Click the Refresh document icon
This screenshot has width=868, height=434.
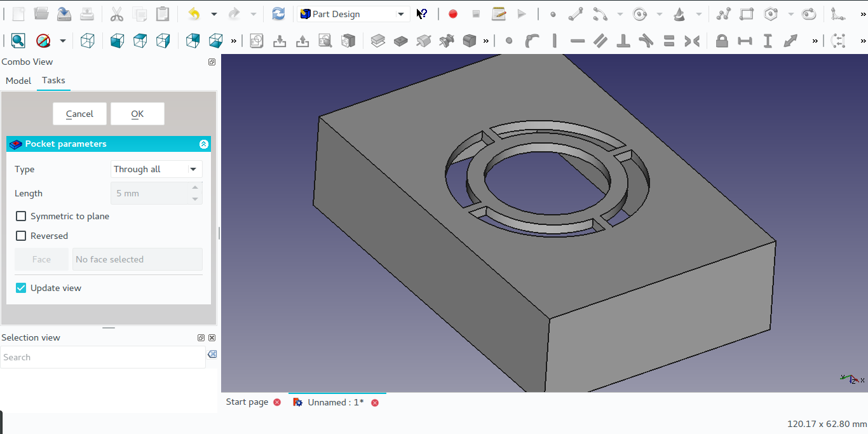pyautogui.click(x=278, y=14)
